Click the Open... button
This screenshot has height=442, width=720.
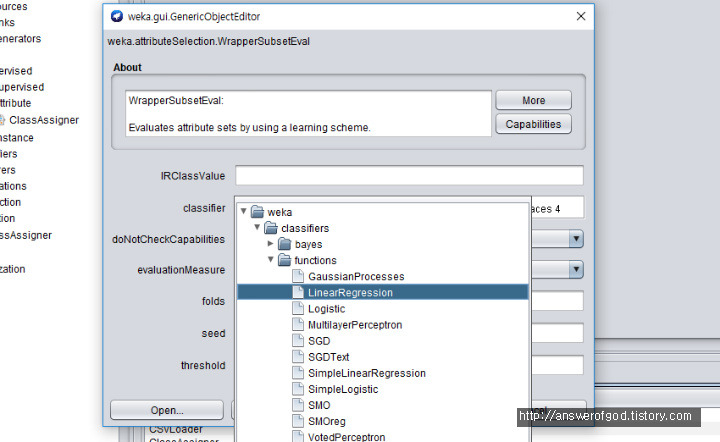click(x=167, y=410)
